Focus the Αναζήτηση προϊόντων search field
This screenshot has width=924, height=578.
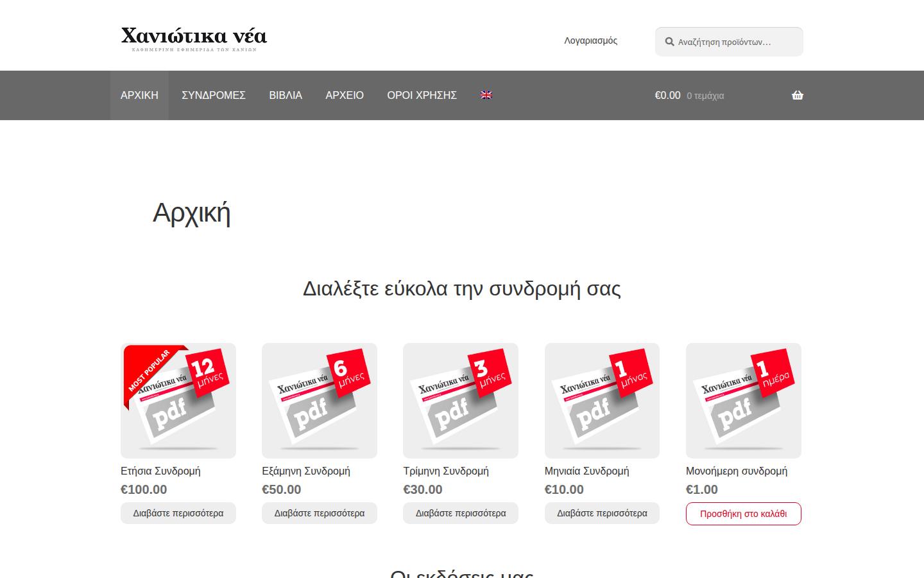[729, 42]
